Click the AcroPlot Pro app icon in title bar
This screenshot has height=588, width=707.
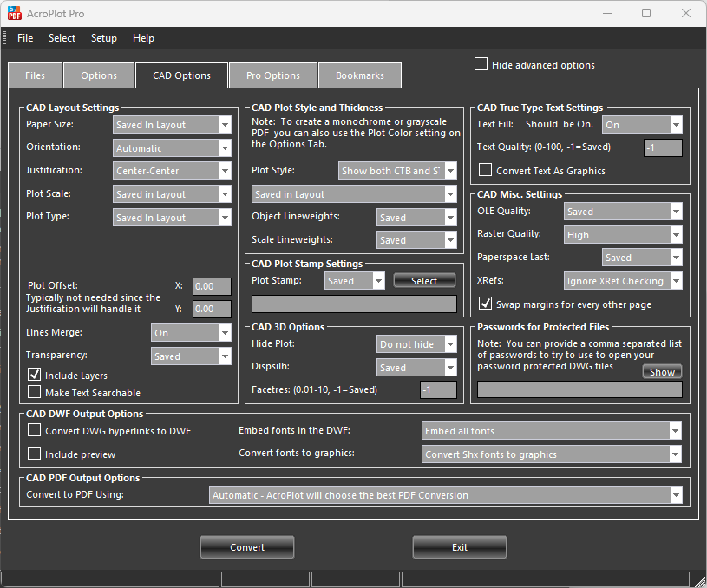(x=15, y=14)
